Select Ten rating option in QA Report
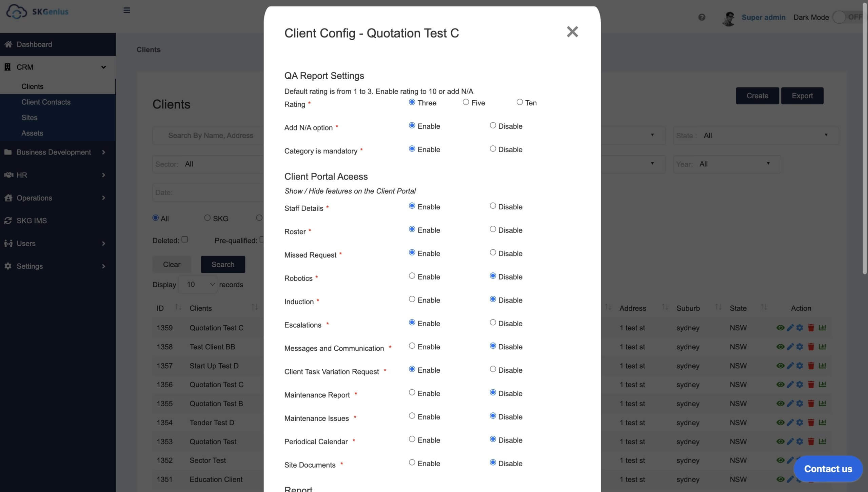 click(519, 102)
